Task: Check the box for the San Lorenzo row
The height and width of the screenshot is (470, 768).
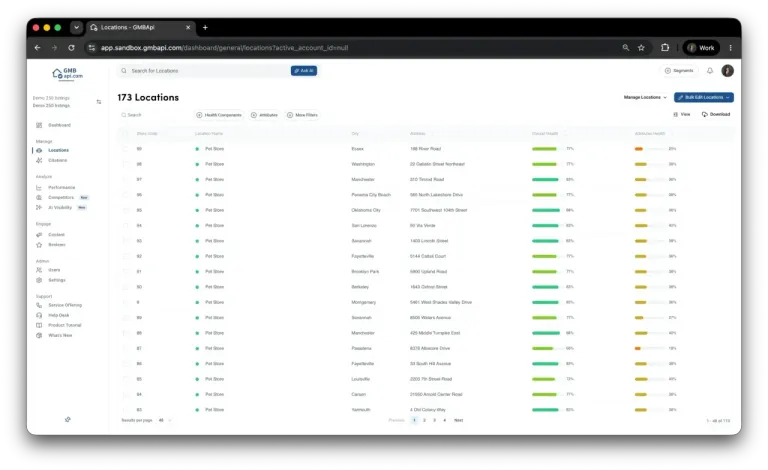Action: [125, 226]
